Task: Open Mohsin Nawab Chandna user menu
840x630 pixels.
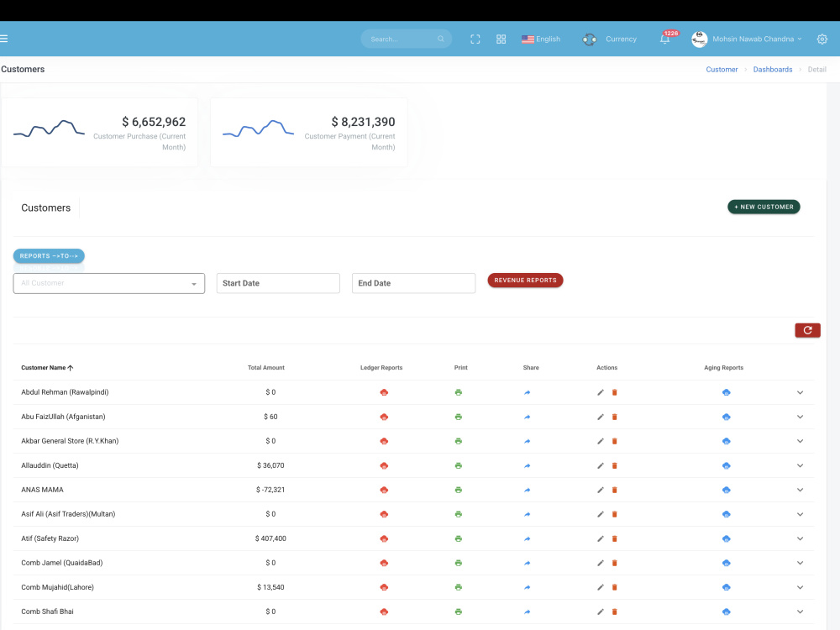Action: [x=747, y=39]
